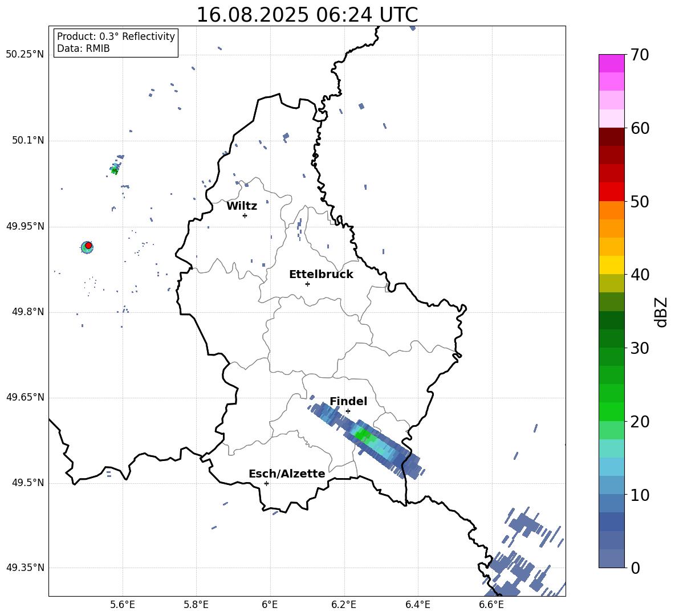
Task: Click the 49.5°N latitude label
Action: 28,483
